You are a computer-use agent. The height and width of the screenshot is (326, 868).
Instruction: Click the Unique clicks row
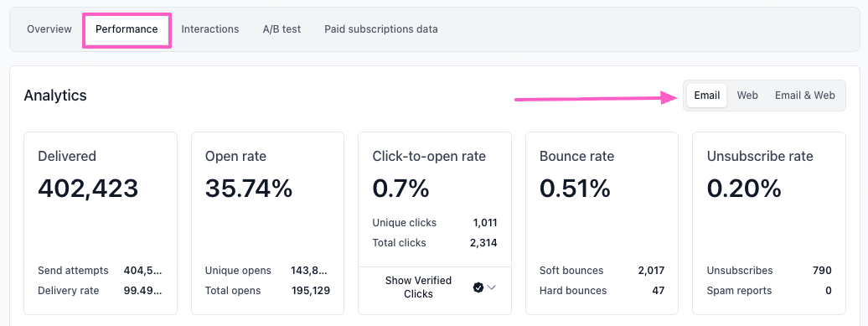click(435, 223)
